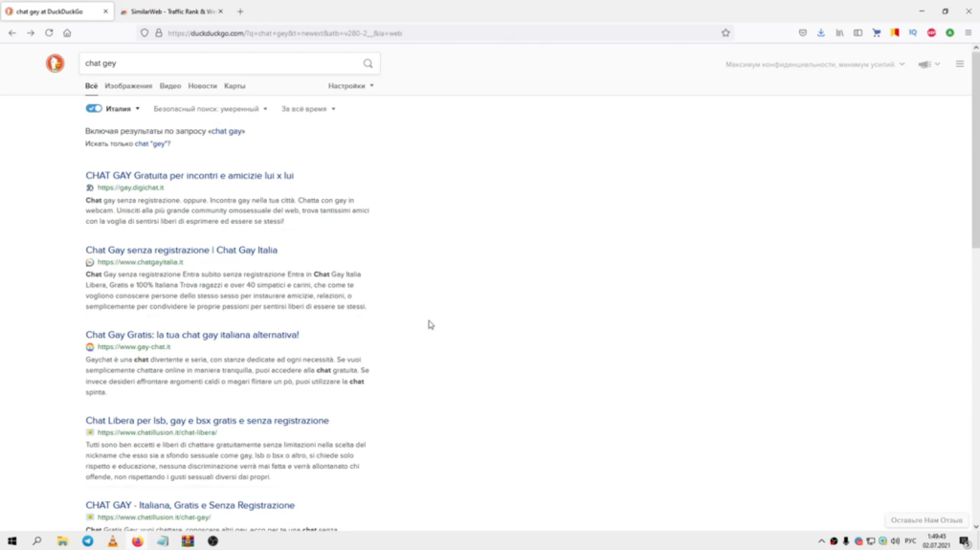Open the DuckDuckGo side menu icon
The height and width of the screenshot is (550, 980).
[960, 64]
